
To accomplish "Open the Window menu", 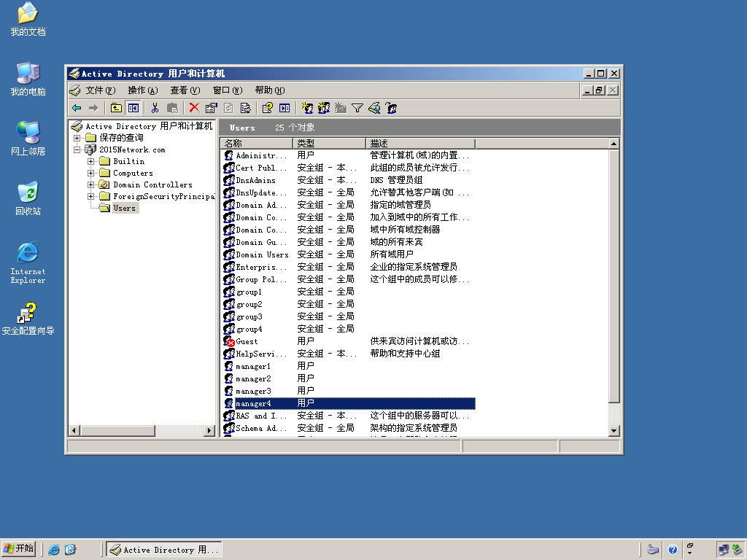I will click(228, 90).
